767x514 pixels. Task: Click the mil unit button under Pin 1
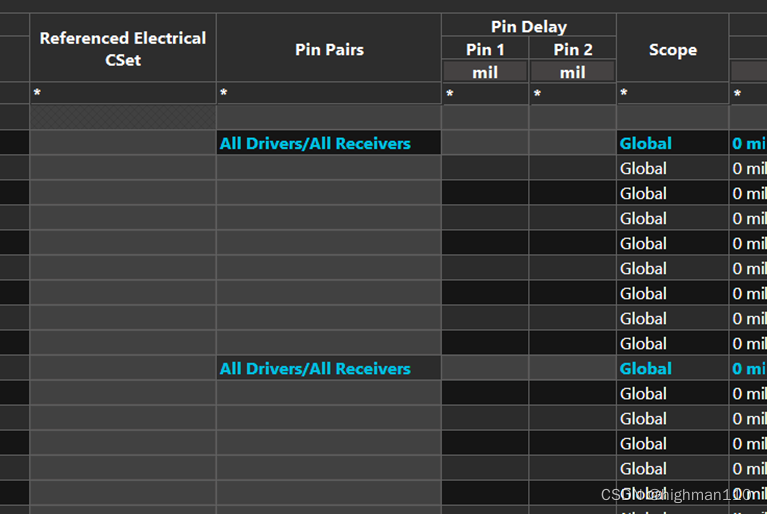485,72
